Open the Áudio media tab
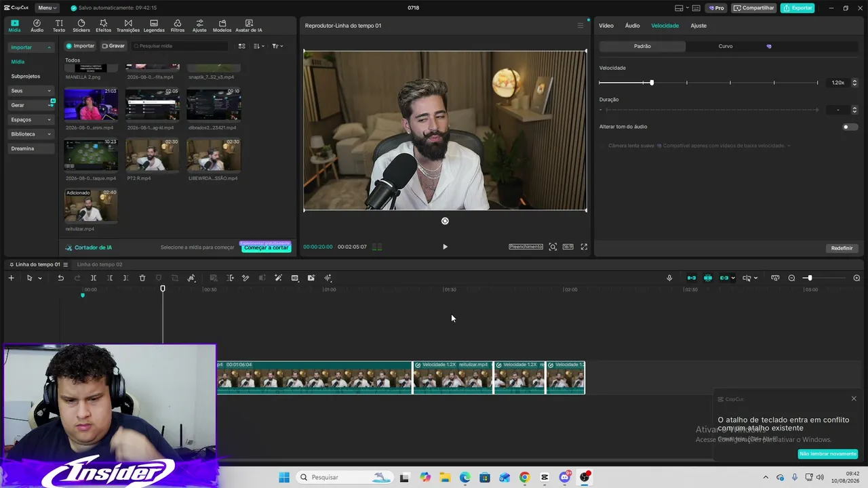The height and width of the screenshot is (488, 868). 37,26
